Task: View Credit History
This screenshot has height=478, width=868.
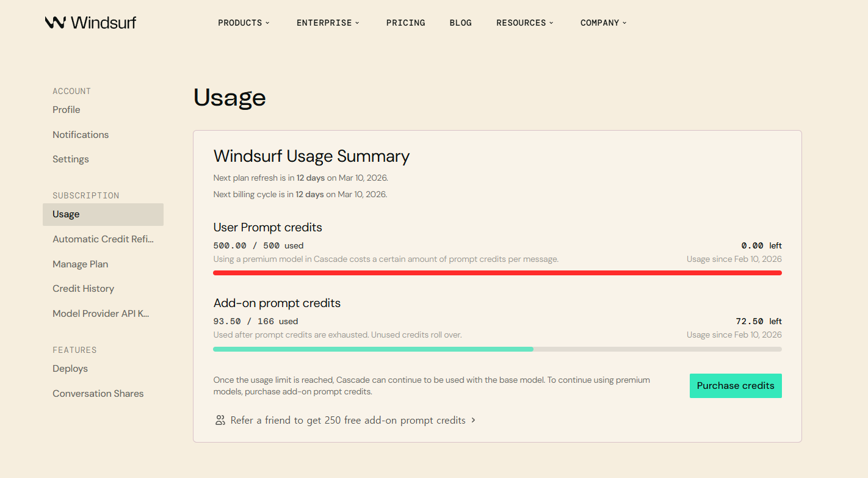Action: click(x=84, y=289)
